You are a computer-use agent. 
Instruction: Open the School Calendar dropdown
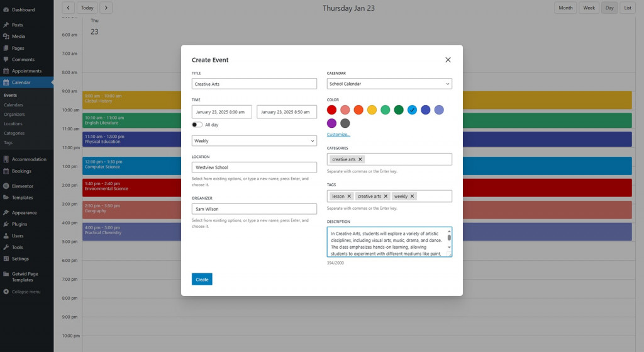pyautogui.click(x=389, y=84)
